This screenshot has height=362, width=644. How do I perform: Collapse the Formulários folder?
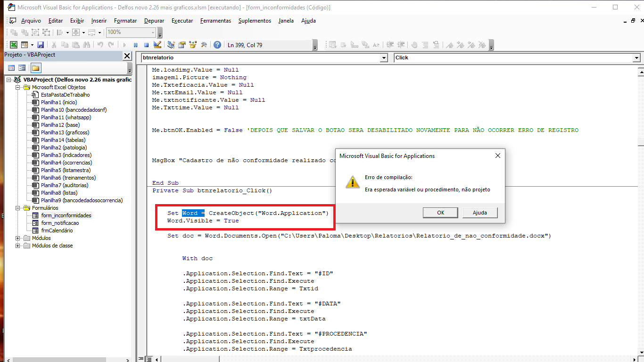coord(18,208)
